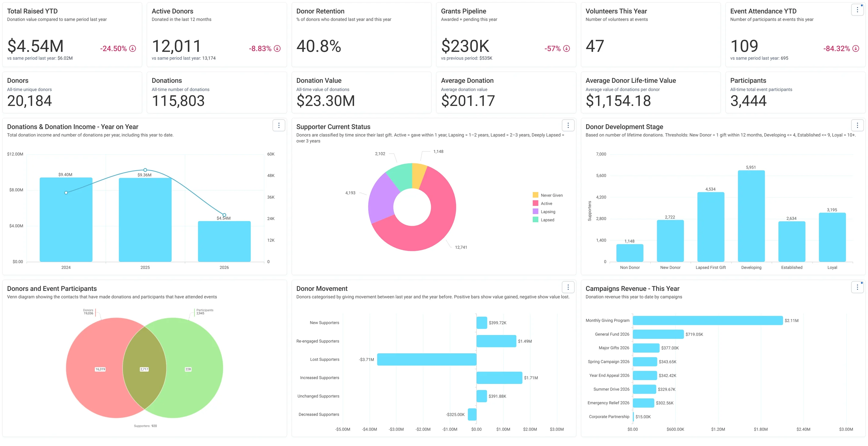
Task: Toggle the Never Given legend entry
Action: pos(548,195)
